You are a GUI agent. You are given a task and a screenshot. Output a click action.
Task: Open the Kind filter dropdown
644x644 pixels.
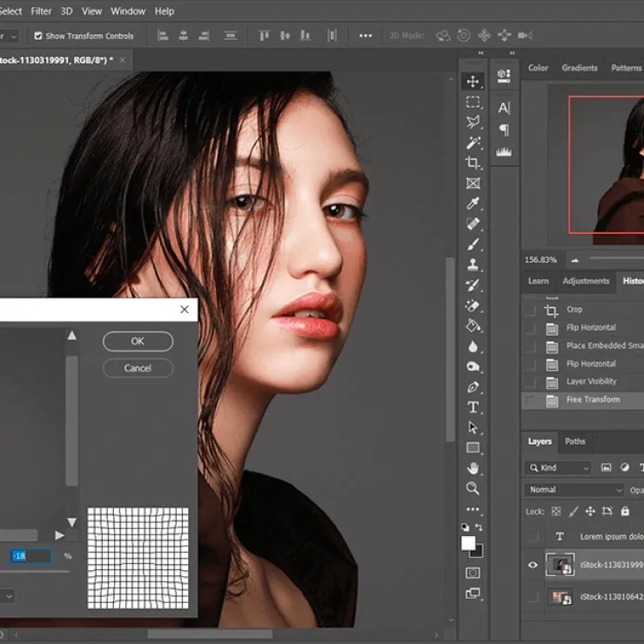[558, 468]
